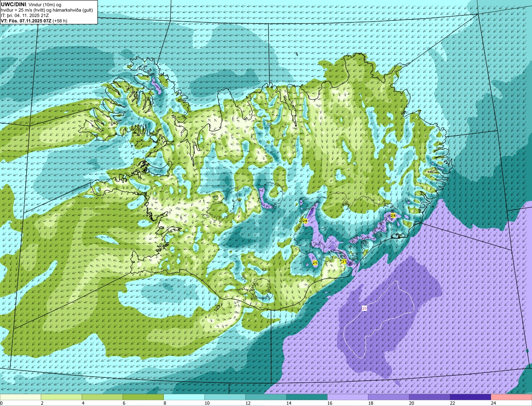Click the 12–14 m/s teal legend swatch
The image size is (532, 406).
point(266,397)
